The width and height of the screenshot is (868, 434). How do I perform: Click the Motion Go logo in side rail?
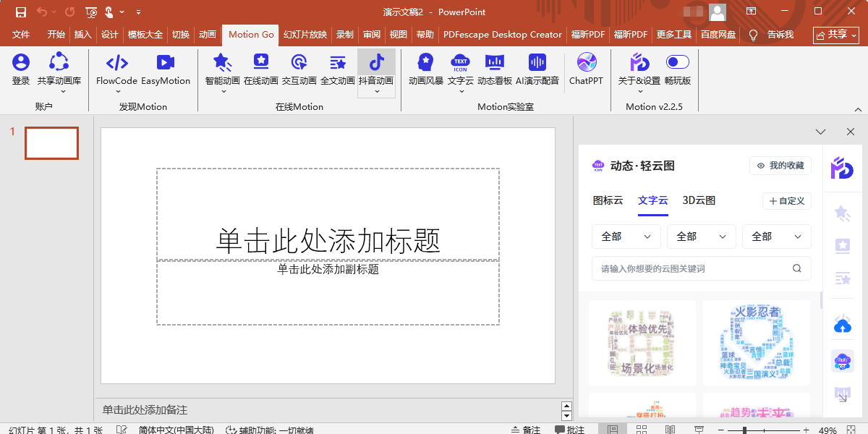[842, 168]
